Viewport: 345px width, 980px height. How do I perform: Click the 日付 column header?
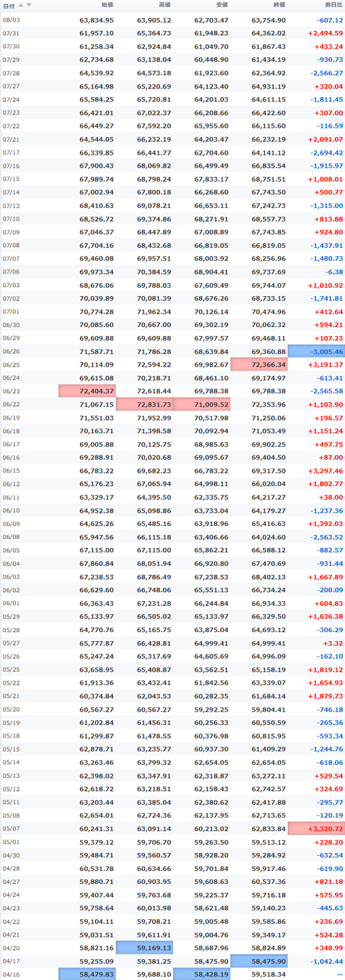click(x=9, y=5)
